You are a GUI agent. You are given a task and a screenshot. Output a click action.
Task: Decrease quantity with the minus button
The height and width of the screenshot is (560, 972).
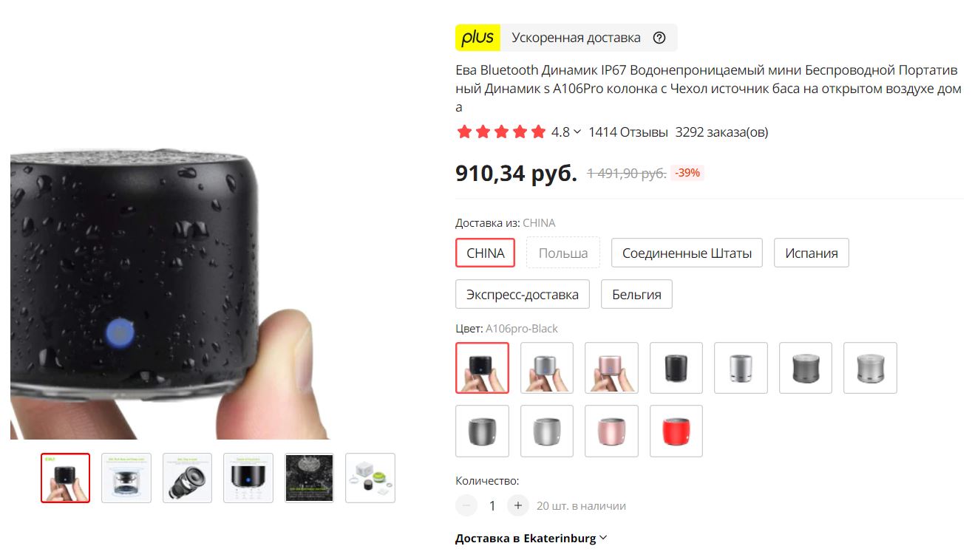coord(466,506)
